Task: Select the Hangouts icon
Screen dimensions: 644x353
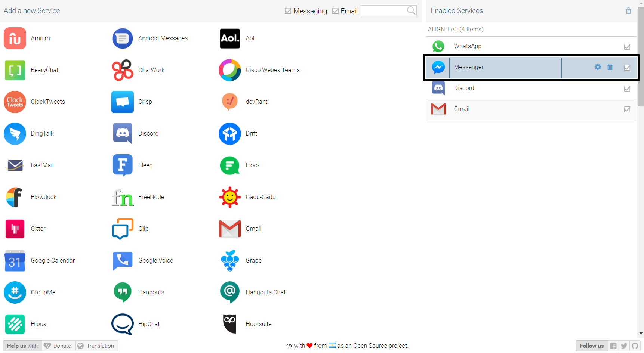Action: tap(123, 292)
